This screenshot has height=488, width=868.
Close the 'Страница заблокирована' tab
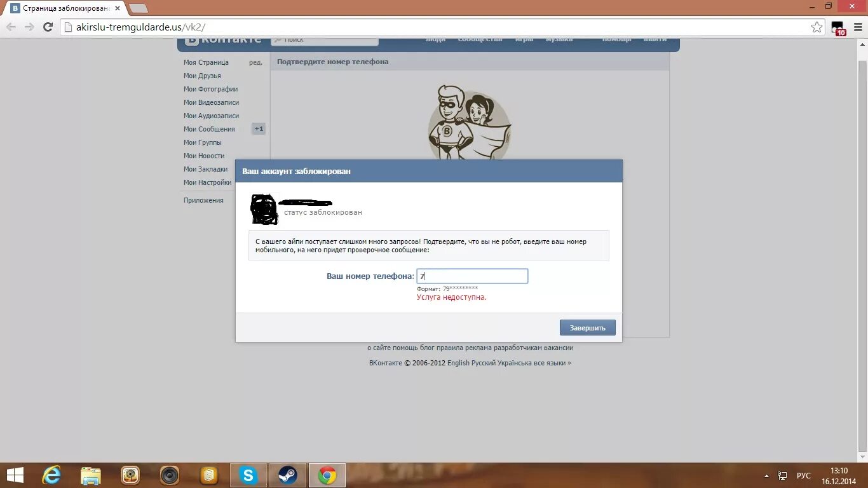point(118,8)
